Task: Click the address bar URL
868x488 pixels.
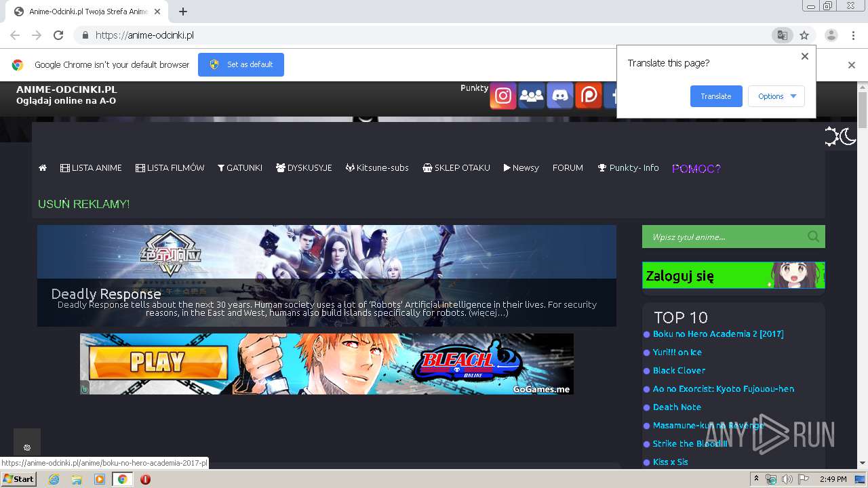Action: coord(144,35)
